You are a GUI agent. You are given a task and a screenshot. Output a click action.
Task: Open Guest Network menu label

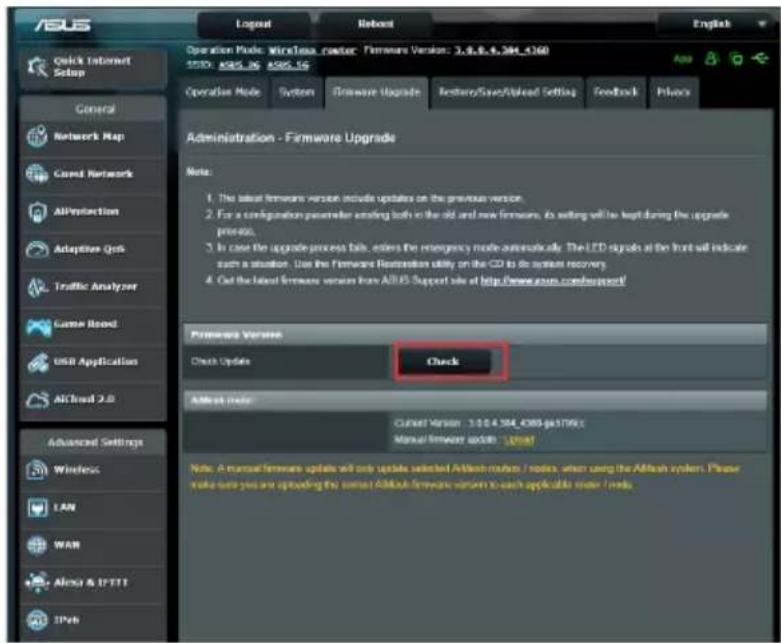coord(93,174)
